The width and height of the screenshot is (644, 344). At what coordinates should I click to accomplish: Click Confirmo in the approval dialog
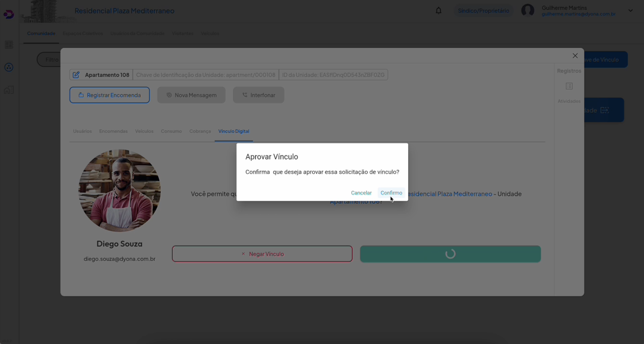391,193
